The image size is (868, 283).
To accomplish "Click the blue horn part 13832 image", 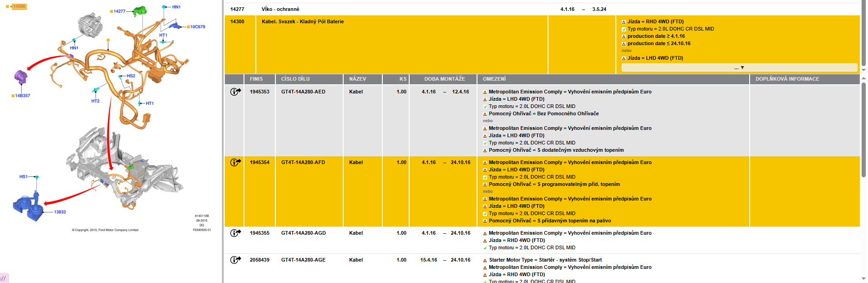I will point(28,208).
